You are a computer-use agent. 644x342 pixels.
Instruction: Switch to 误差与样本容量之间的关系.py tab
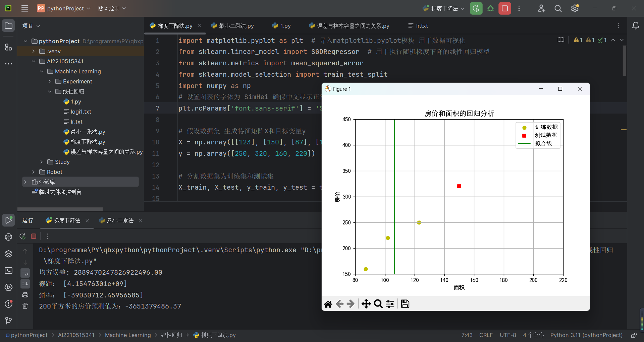pyautogui.click(x=349, y=26)
